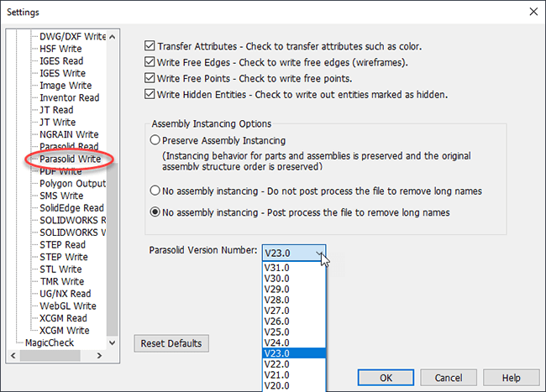Select SOLIDWORKS Write tree item
The height and width of the screenshot is (392, 546).
point(72,233)
